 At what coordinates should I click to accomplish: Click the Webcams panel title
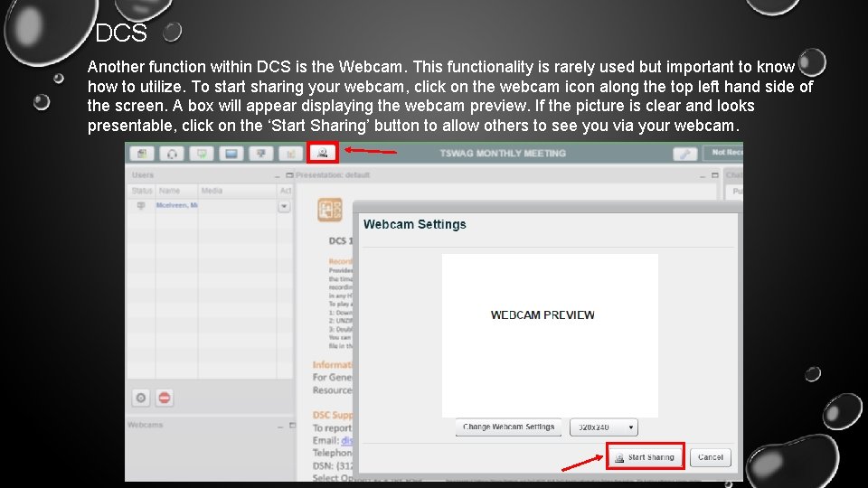(x=145, y=425)
